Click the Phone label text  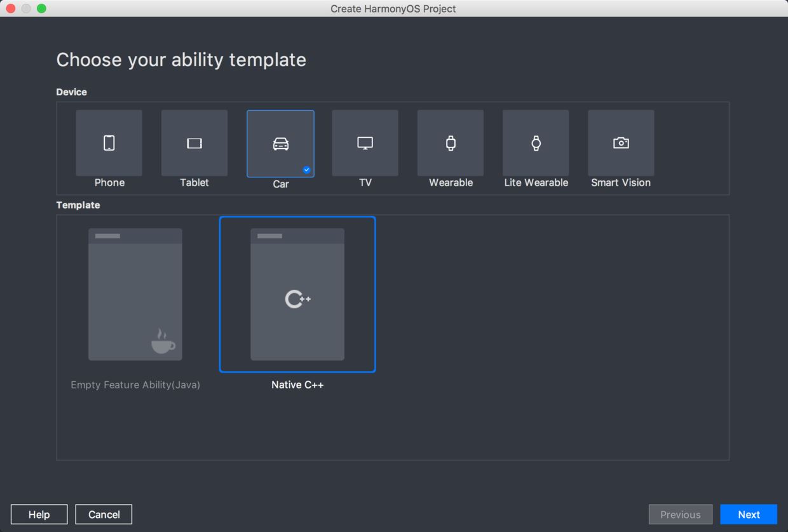pyautogui.click(x=109, y=182)
